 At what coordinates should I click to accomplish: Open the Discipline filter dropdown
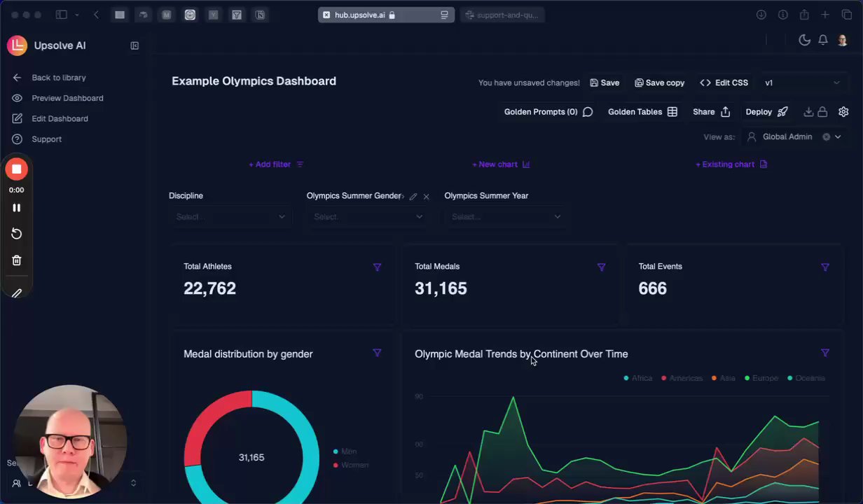(x=230, y=217)
